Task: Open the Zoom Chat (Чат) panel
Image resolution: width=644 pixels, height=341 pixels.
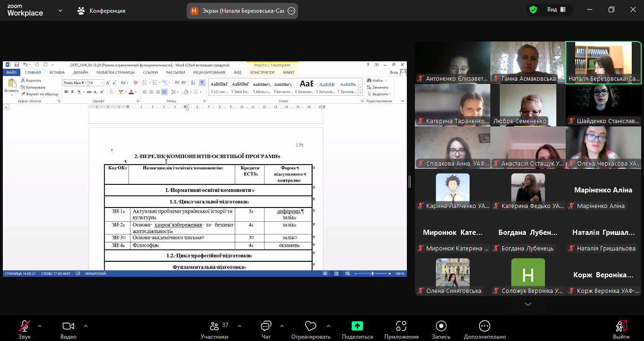Action: (266, 330)
